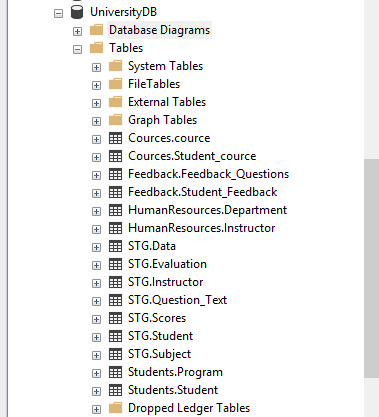Screen dimensions: 379x417
Task: Click the Database Diagrams folder icon
Action: tap(97, 30)
